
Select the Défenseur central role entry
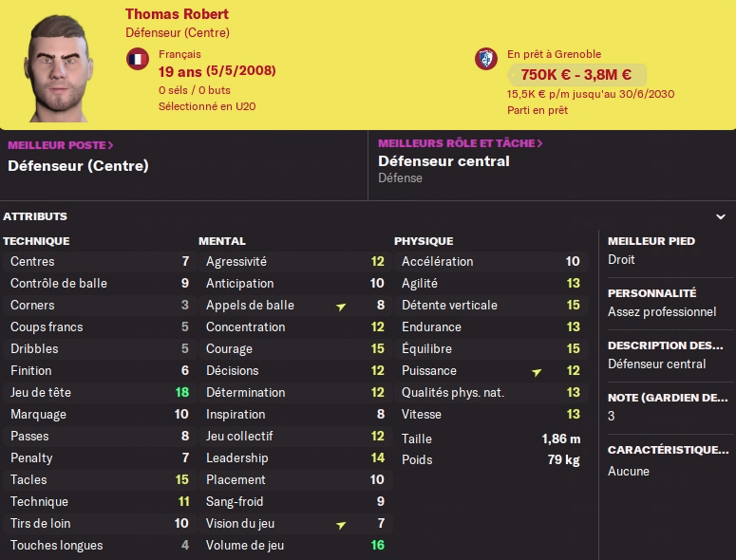tap(443, 161)
